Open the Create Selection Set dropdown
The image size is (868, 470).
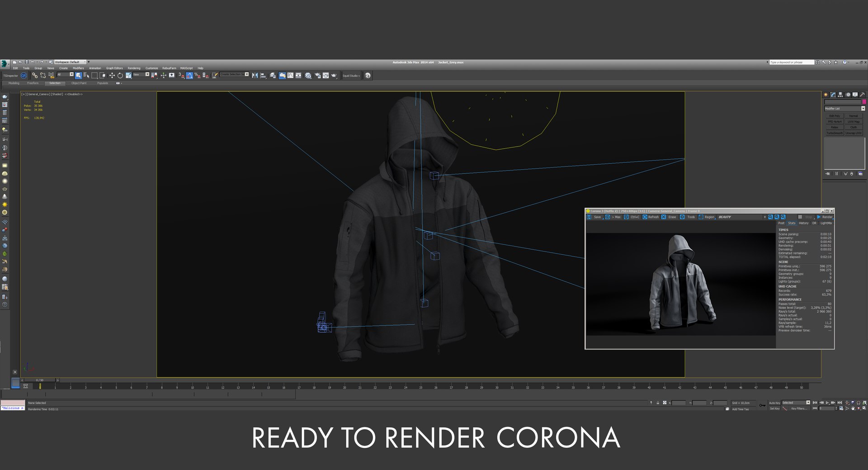tap(234, 74)
